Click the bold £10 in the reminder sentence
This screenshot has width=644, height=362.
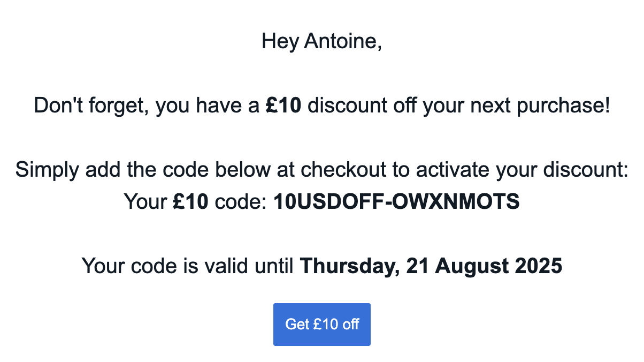283,105
